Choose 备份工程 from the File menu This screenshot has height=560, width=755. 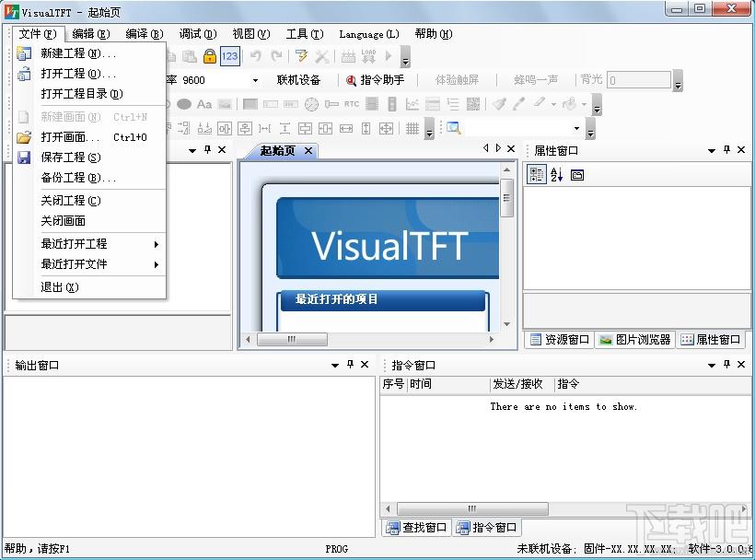click(x=90, y=178)
